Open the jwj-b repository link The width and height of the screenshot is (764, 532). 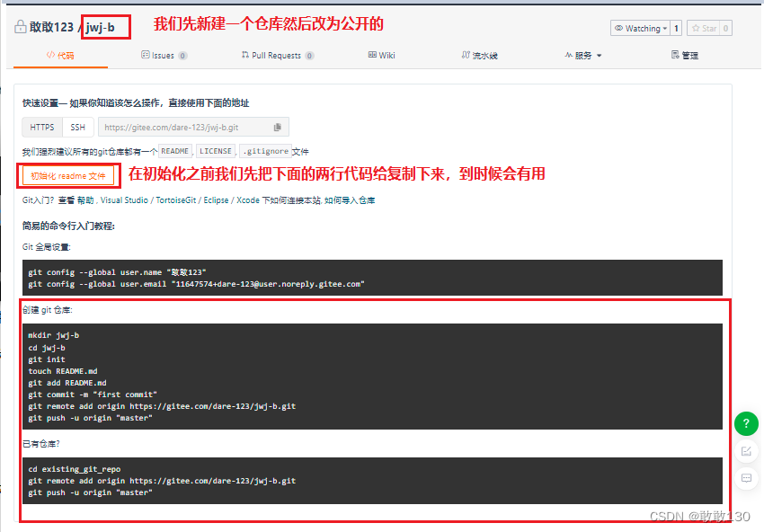point(101,27)
